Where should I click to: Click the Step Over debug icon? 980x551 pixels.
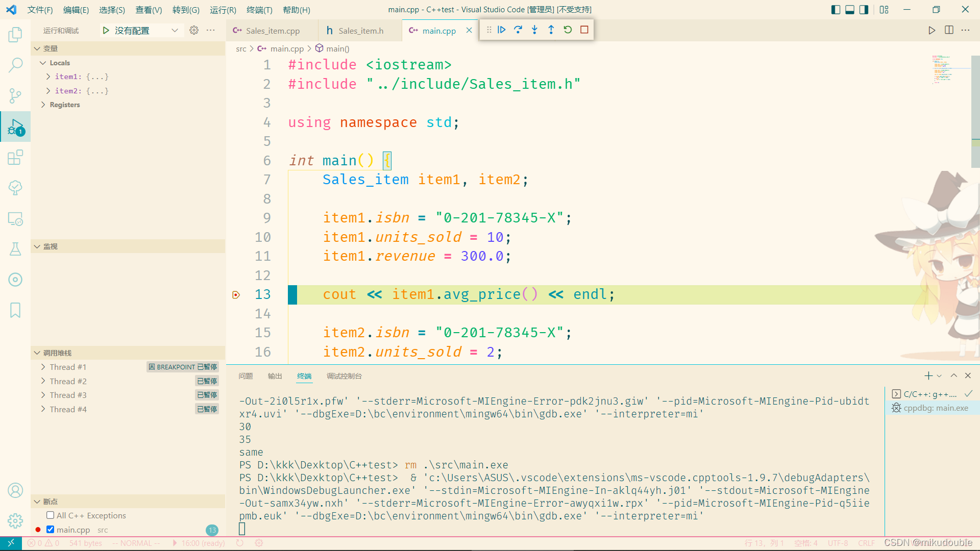point(518,30)
